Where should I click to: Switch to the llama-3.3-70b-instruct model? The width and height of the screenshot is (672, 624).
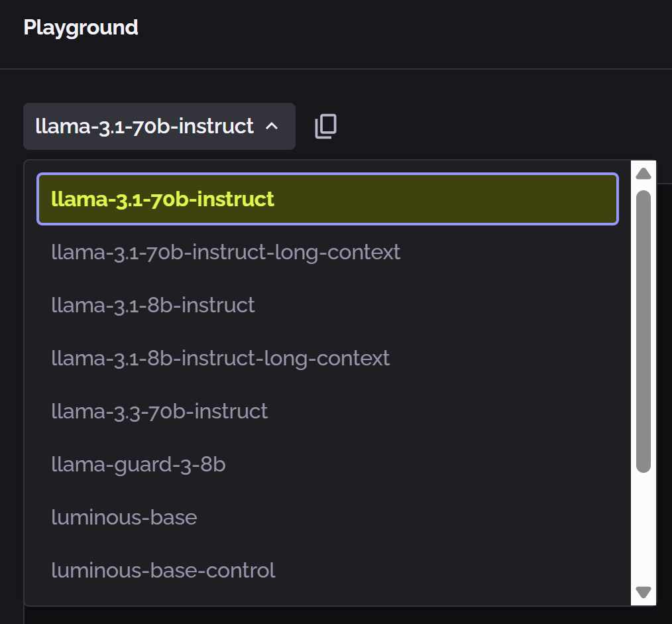coord(160,411)
